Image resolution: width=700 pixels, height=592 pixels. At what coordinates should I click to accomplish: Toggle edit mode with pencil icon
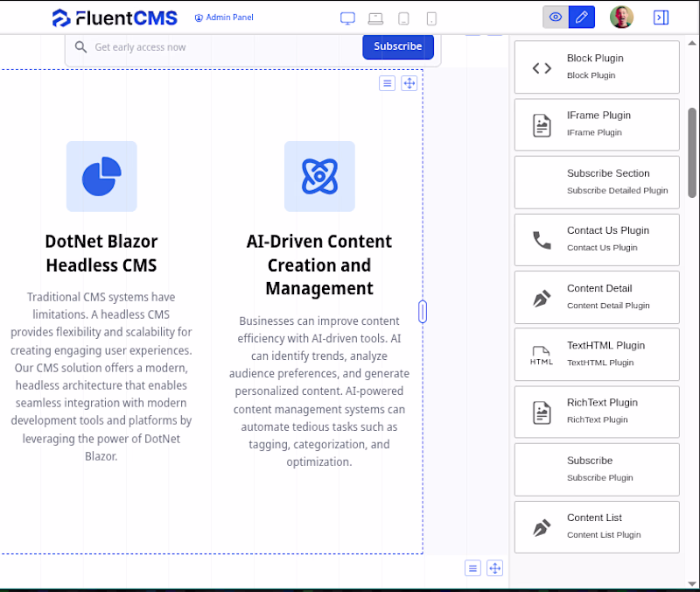(x=581, y=18)
